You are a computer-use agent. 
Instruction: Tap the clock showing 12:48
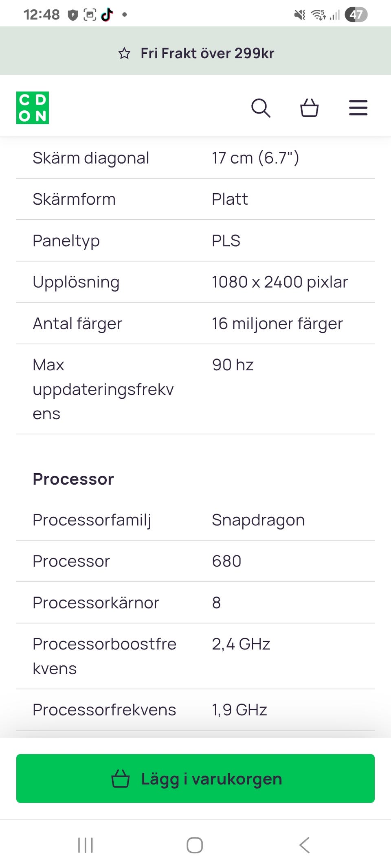pos(42,15)
